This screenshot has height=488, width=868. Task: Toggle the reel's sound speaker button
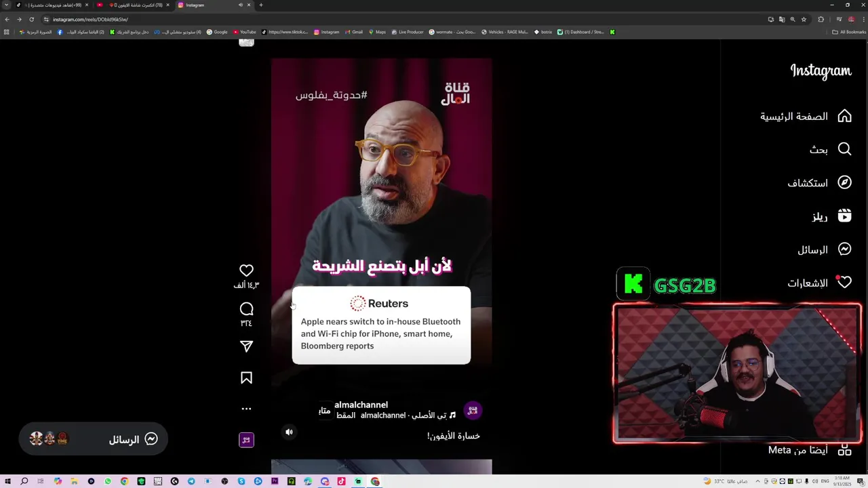click(289, 432)
